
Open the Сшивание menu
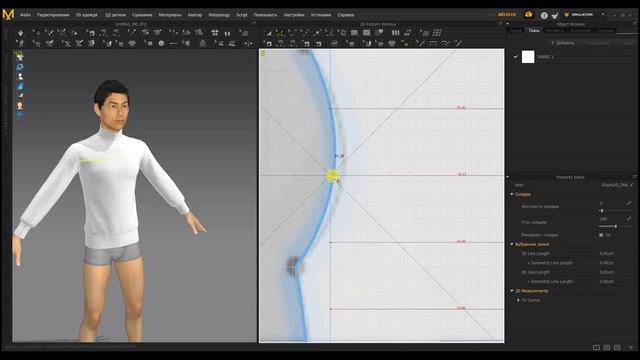coord(142,15)
